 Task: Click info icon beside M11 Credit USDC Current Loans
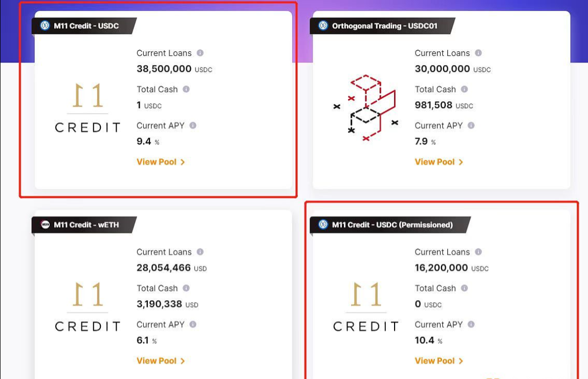(x=200, y=53)
